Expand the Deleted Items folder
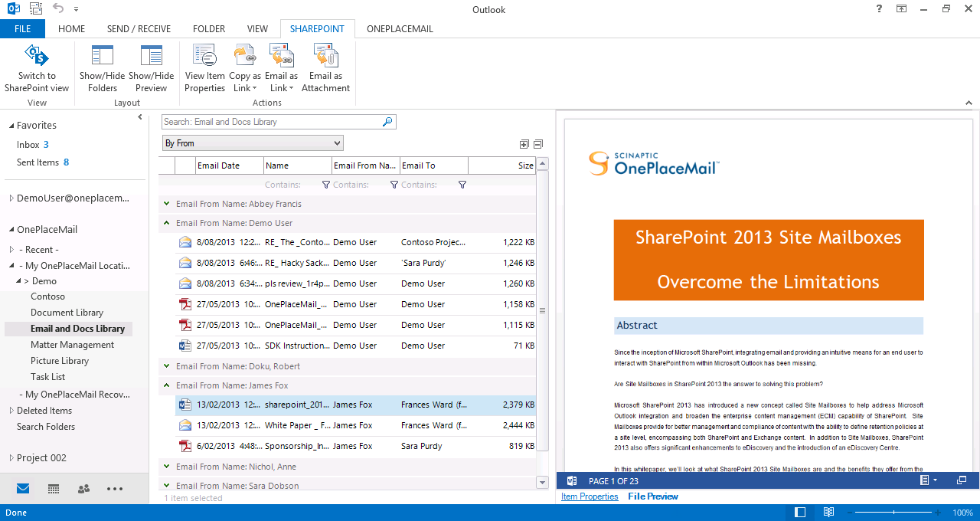Viewport: 980px width, 521px height. [x=11, y=411]
